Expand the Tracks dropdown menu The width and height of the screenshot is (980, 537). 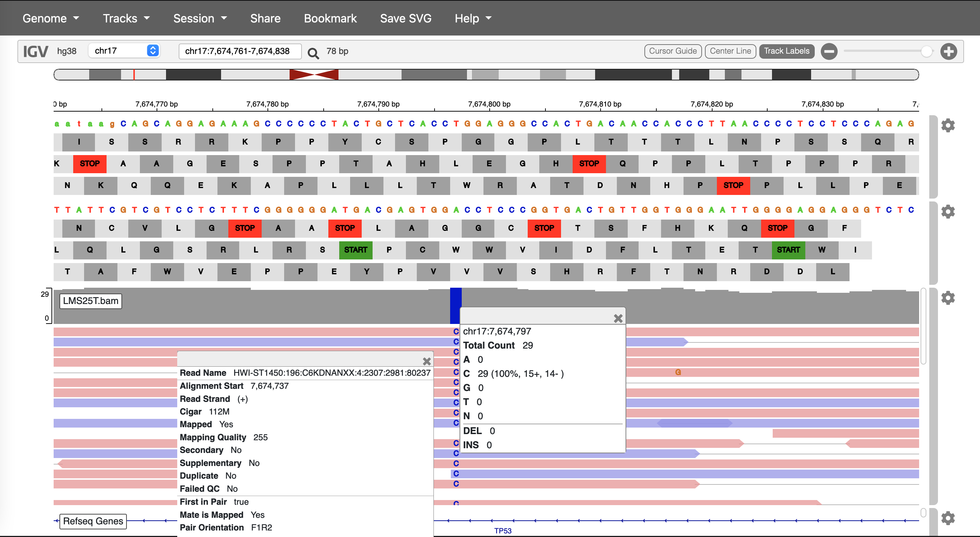(x=126, y=18)
